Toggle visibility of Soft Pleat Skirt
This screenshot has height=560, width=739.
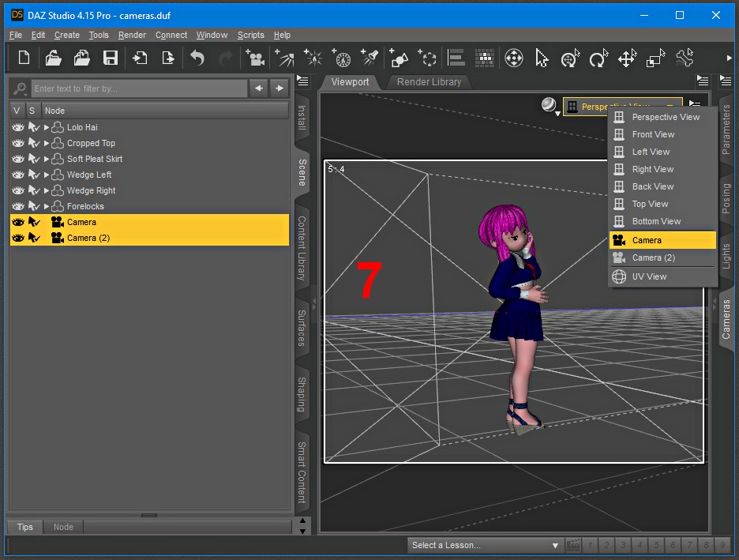18,159
